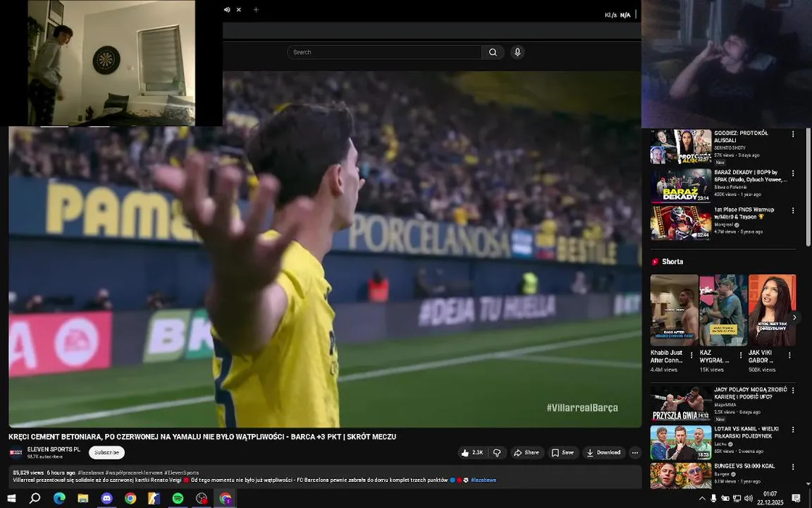The height and width of the screenshot is (508, 812).
Task: Open volume control in system tray
Action: pyautogui.click(x=748, y=499)
